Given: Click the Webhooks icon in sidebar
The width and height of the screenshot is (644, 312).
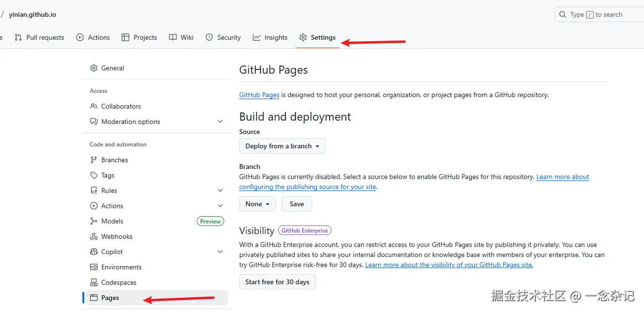Looking at the screenshot, I should click(x=94, y=237).
